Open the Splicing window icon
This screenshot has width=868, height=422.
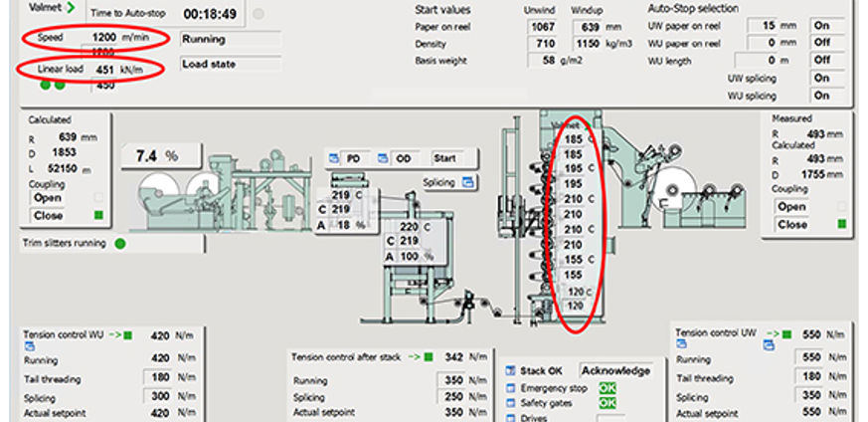tap(468, 182)
